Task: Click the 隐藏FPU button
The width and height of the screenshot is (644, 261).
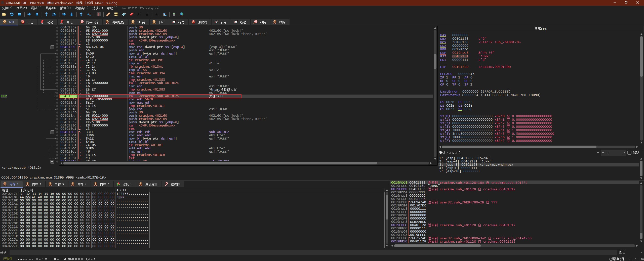Action: coord(541,29)
